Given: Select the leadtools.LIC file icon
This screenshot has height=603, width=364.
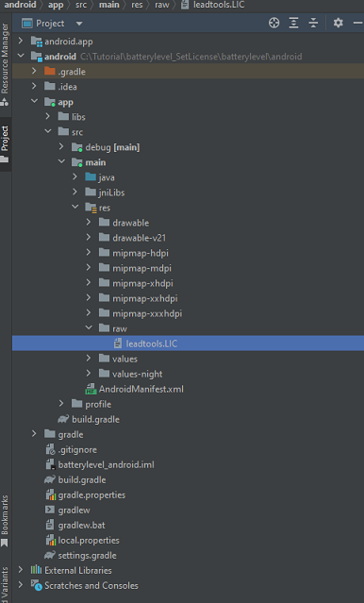Looking at the screenshot, I should pyautogui.click(x=118, y=343).
